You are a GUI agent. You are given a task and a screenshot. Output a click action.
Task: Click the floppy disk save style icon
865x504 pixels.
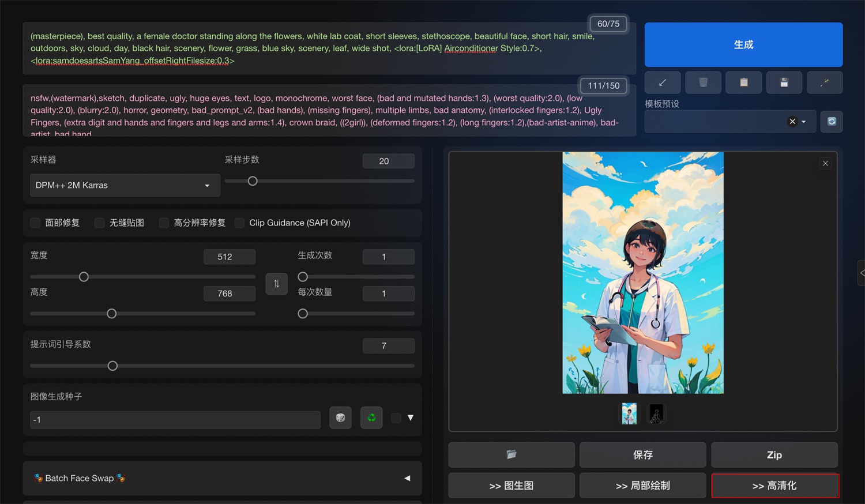784,82
